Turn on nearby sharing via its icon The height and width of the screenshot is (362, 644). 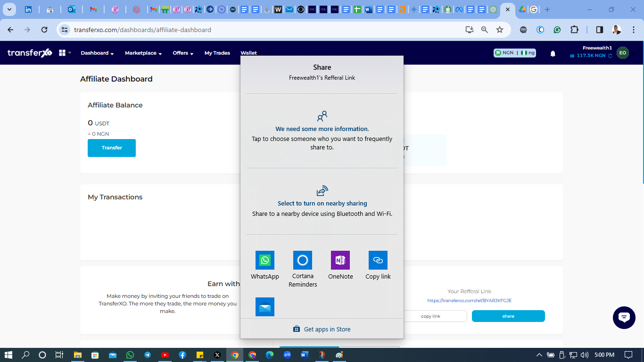322,191
